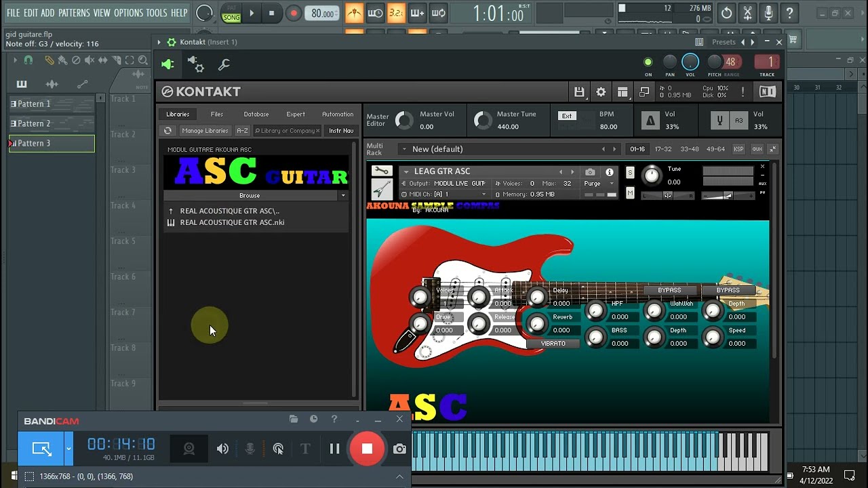Click the Kontakt panic exclamation icon
The height and width of the screenshot is (488, 868).
[743, 91]
